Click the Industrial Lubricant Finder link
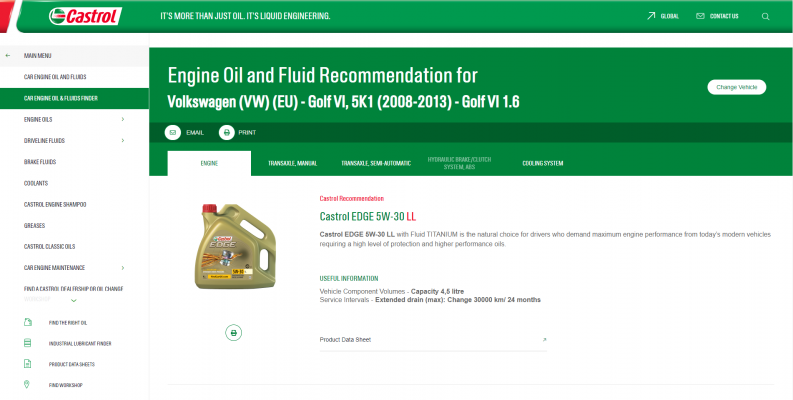Viewport: 793px width, 400px height. point(80,343)
